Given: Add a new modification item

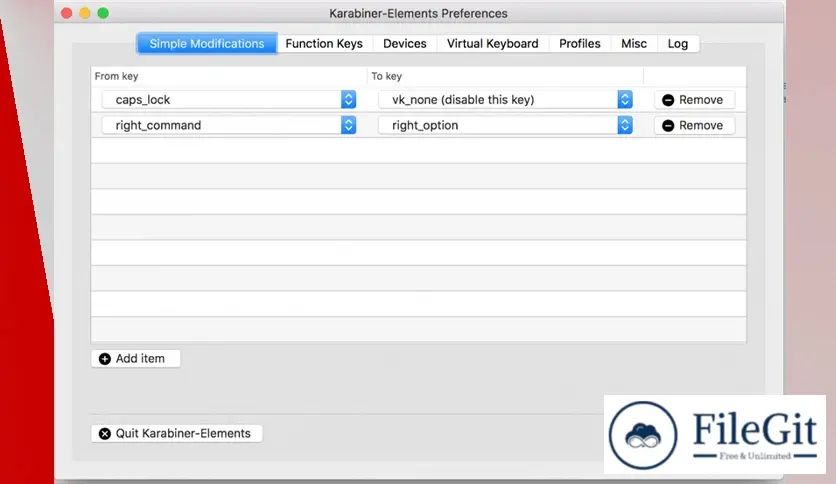Looking at the screenshot, I should click(135, 359).
